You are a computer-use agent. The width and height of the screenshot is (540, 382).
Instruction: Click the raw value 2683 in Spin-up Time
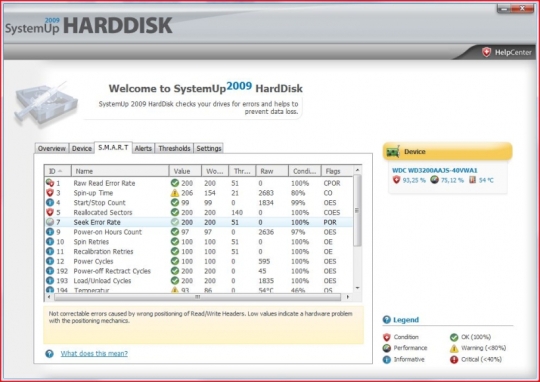click(266, 193)
